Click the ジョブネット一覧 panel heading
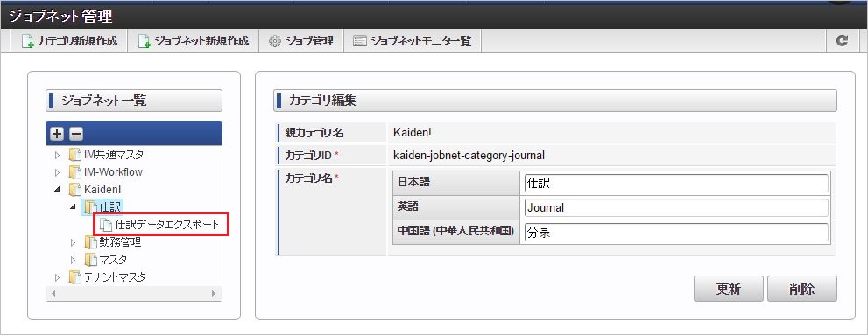The width and height of the screenshot is (868, 335). tap(134, 101)
